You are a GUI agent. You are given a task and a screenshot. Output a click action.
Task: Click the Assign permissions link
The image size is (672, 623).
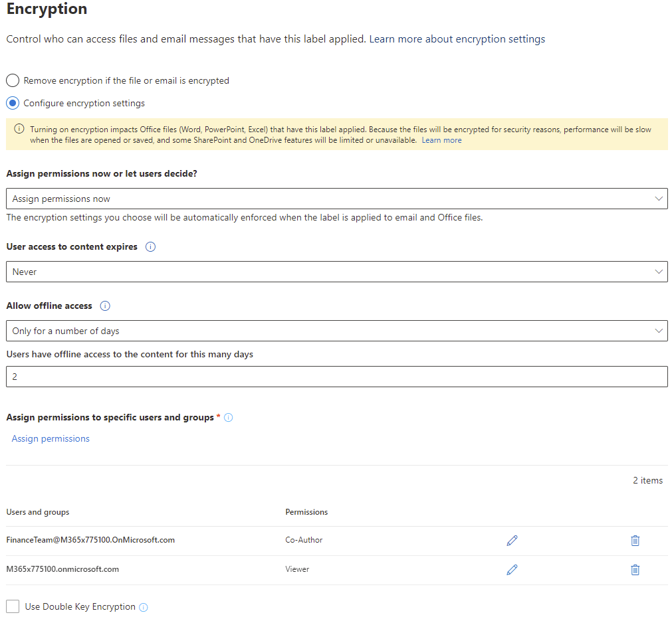click(x=51, y=439)
